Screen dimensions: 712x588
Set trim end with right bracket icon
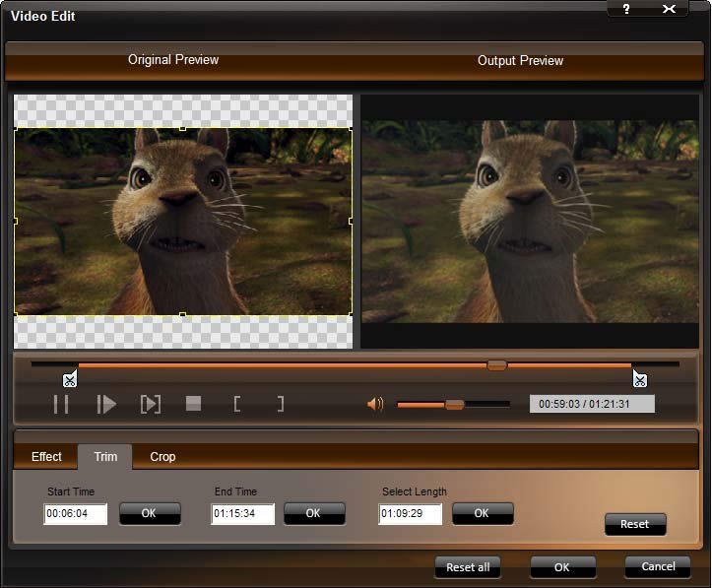[x=281, y=404]
